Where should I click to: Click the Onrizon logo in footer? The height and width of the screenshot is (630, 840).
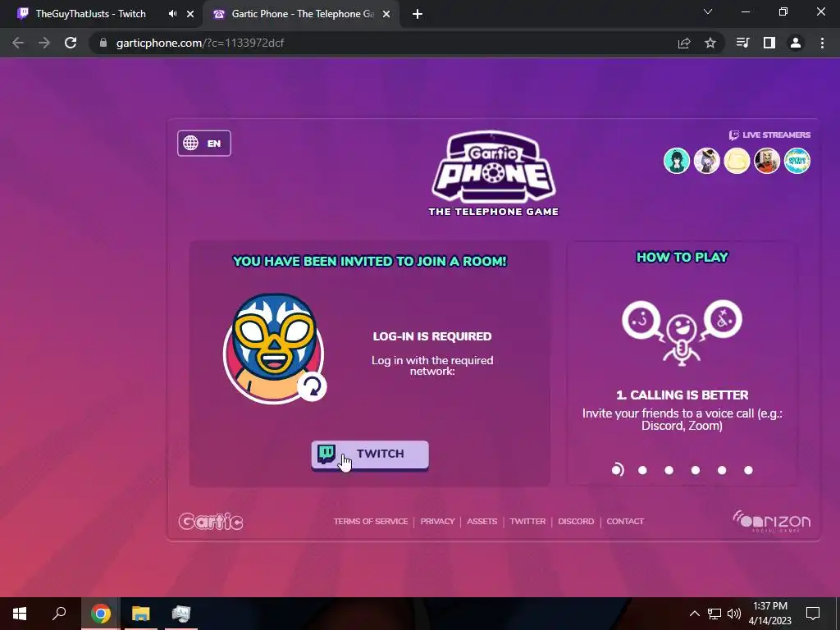click(x=771, y=521)
